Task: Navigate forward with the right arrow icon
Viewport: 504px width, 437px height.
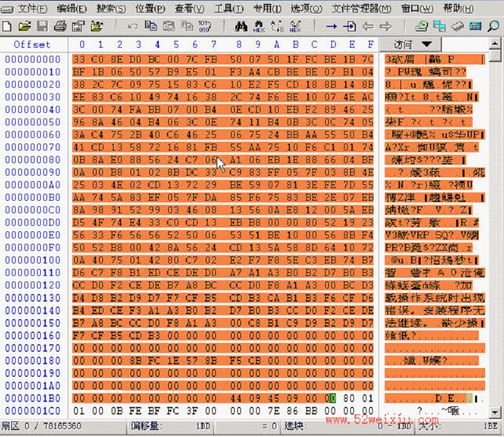Action: point(386,26)
